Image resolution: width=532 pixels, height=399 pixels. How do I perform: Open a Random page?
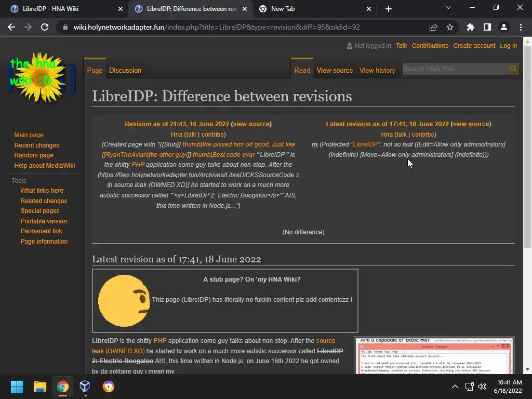click(34, 155)
